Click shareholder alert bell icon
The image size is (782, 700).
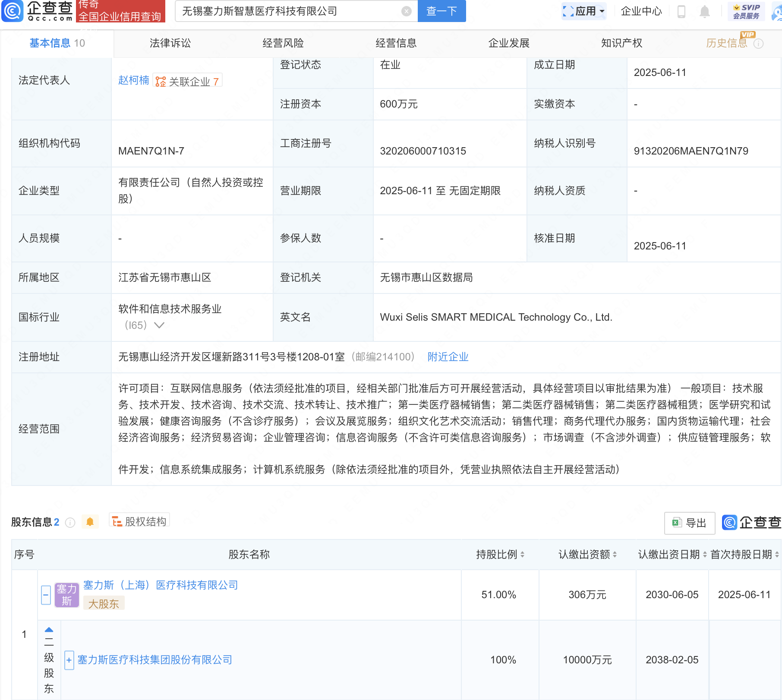click(90, 522)
